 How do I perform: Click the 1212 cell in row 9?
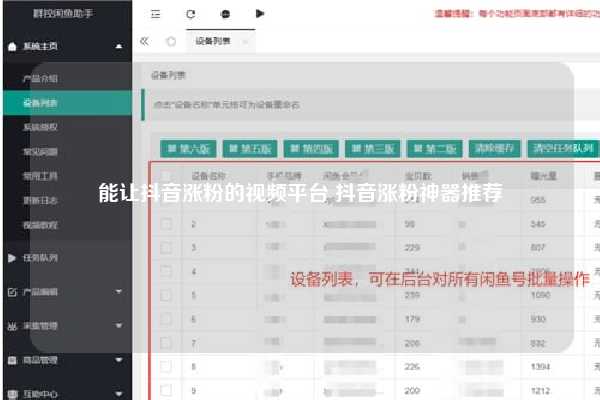[541, 391]
